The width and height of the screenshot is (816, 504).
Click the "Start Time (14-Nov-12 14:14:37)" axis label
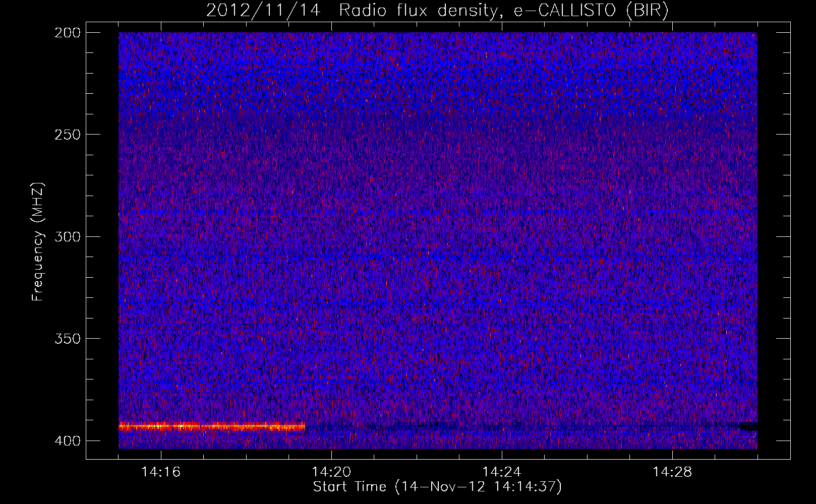point(437,487)
